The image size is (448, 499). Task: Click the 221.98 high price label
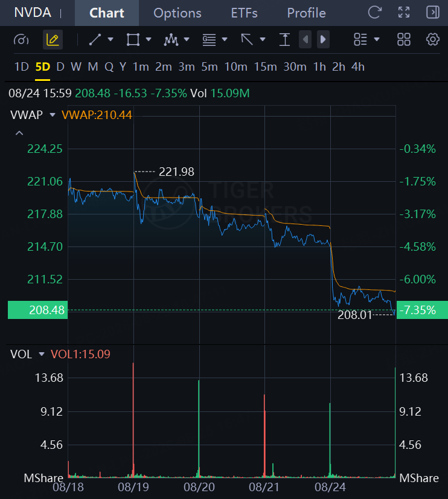tap(176, 172)
